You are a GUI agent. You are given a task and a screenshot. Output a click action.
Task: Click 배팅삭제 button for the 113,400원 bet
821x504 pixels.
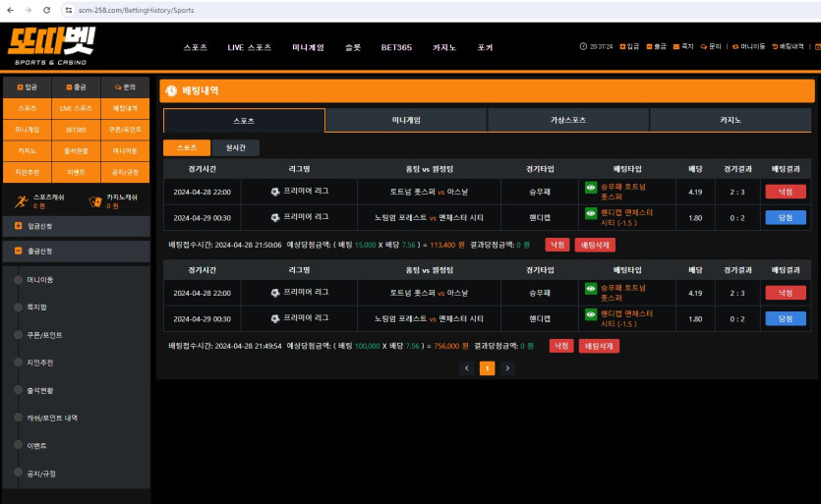595,245
